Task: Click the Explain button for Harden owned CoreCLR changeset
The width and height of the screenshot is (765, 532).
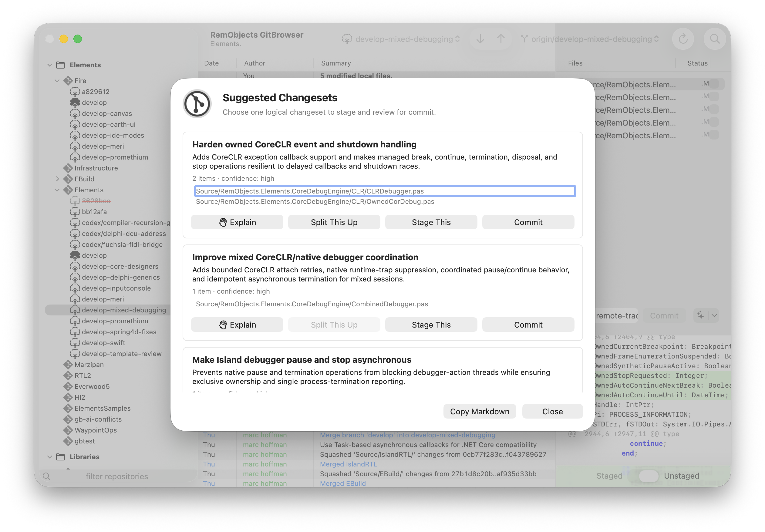Action: click(237, 222)
